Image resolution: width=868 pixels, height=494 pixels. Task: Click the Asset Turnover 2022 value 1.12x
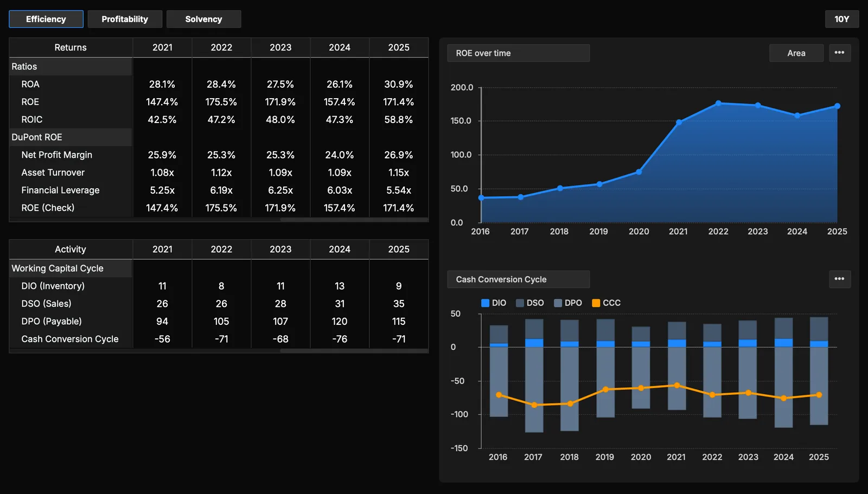[x=221, y=172]
